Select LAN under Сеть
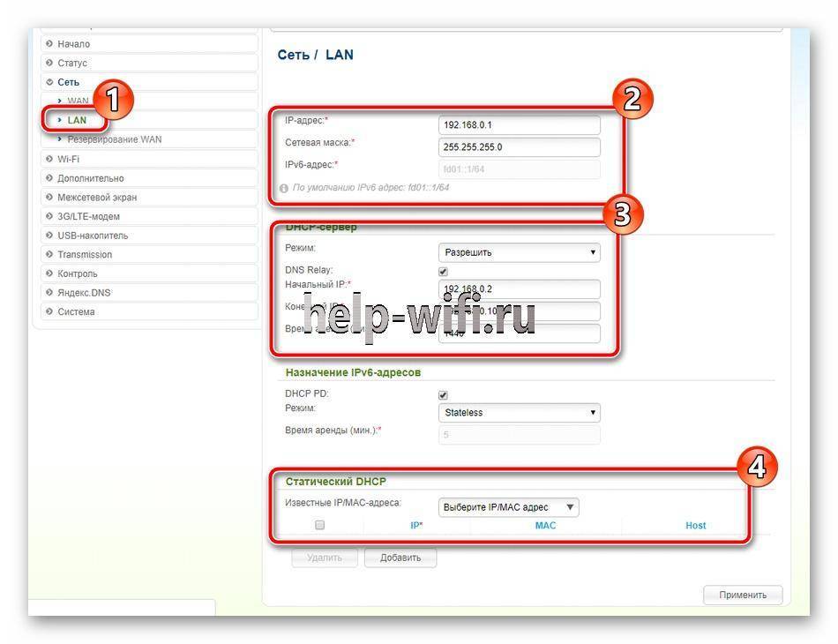The width and height of the screenshot is (838, 644). click(x=77, y=120)
